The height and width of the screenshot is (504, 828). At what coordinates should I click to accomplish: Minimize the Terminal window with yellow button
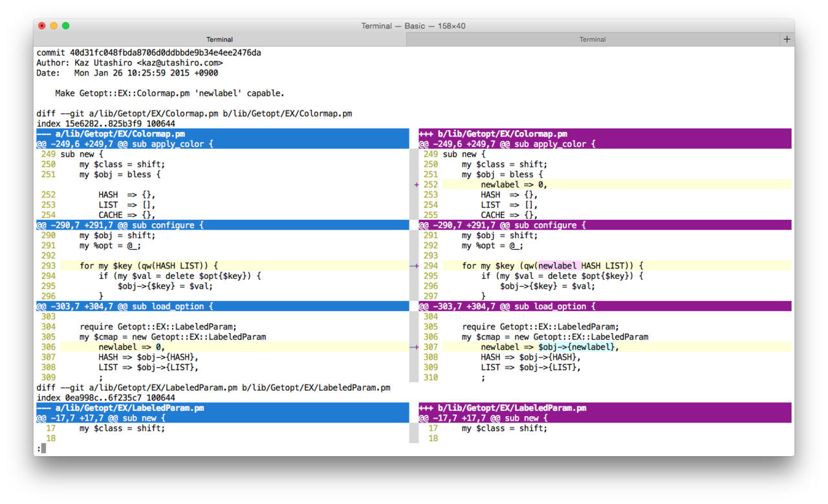[54, 26]
